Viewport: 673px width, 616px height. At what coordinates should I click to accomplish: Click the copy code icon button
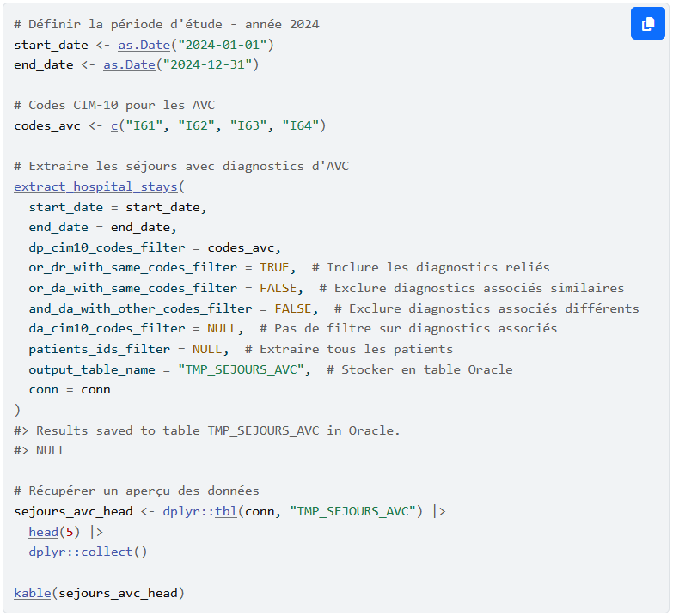647,23
